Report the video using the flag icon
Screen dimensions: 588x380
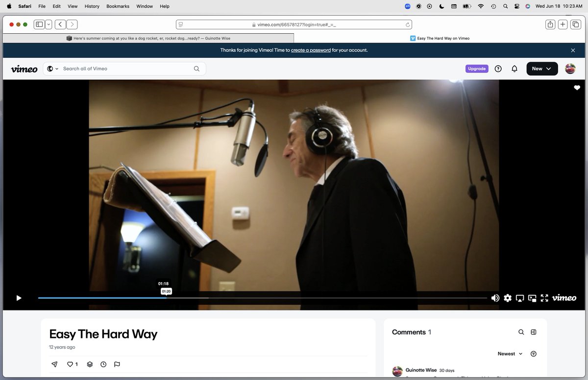click(117, 364)
